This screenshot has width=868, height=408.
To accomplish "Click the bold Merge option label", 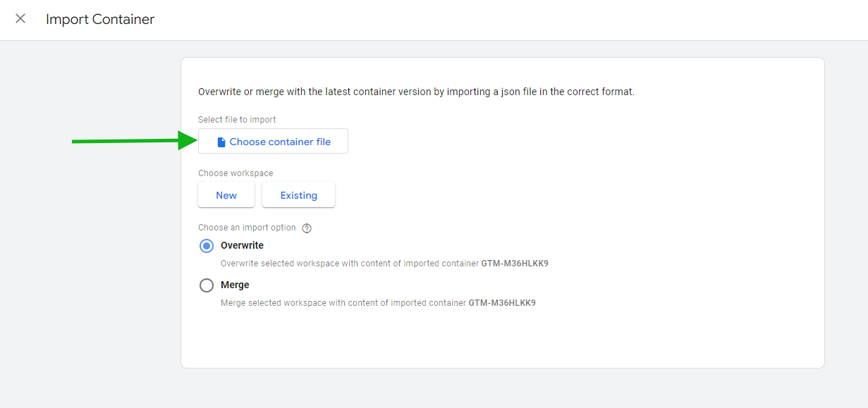I will pos(235,285).
